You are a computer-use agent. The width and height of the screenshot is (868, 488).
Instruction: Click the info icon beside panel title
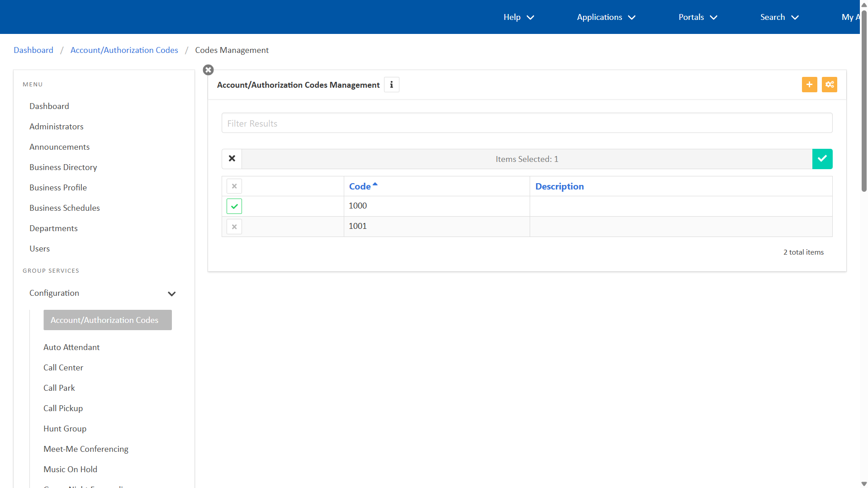click(x=391, y=85)
